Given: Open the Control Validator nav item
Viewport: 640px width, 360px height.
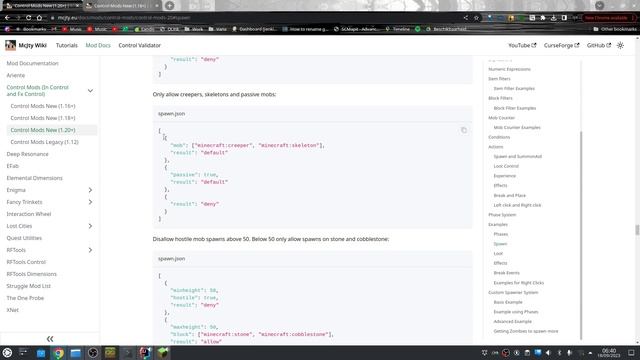Looking at the screenshot, I should (140, 45).
